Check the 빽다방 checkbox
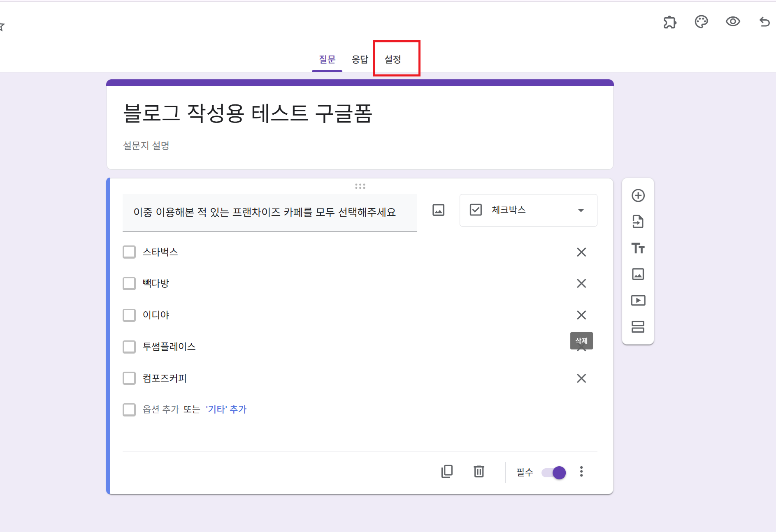This screenshot has width=776, height=532. pos(129,283)
